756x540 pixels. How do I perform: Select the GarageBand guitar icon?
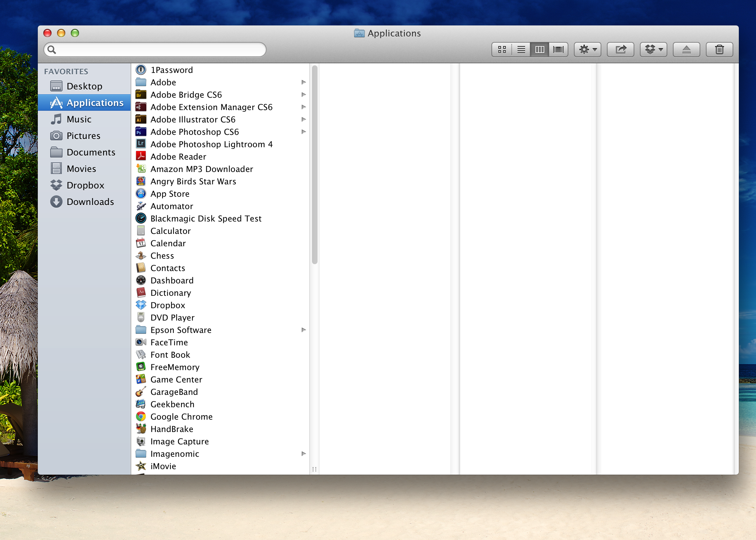[141, 391]
